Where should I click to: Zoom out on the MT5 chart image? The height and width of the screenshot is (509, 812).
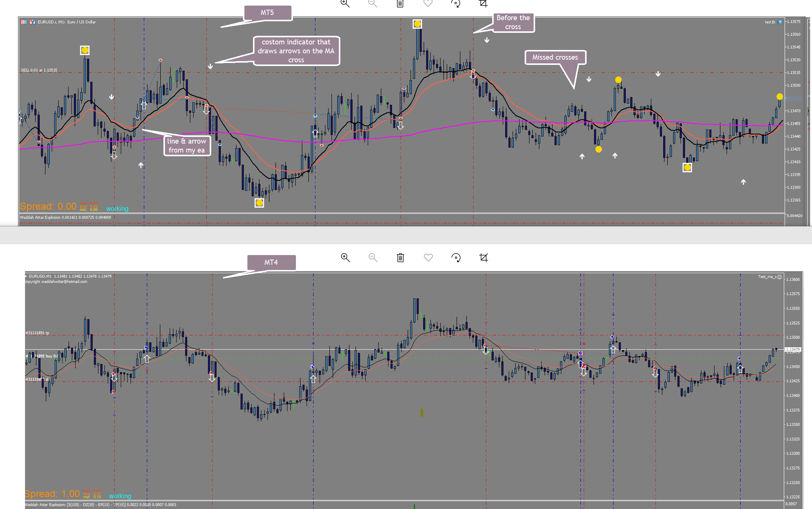[x=373, y=3]
